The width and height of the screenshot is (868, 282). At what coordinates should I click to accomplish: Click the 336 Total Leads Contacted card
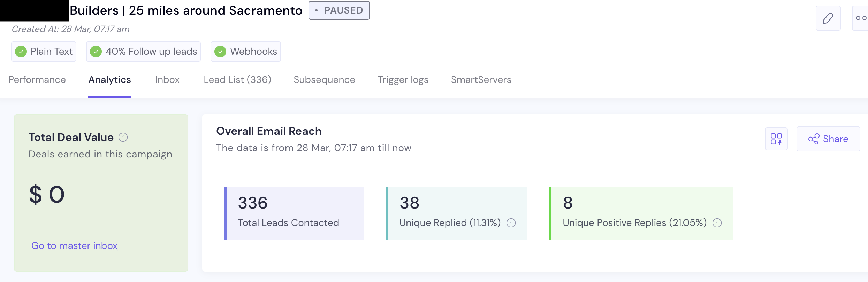click(294, 213)
